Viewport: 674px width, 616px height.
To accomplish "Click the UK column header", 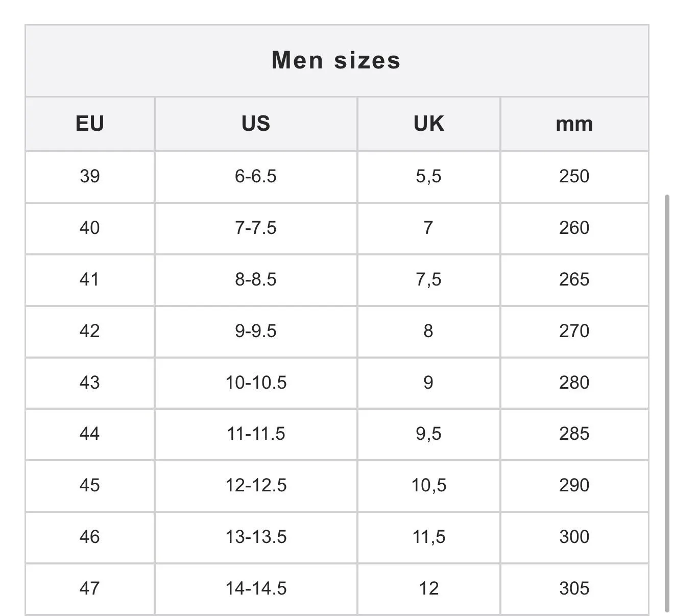I will click(429, 124).
